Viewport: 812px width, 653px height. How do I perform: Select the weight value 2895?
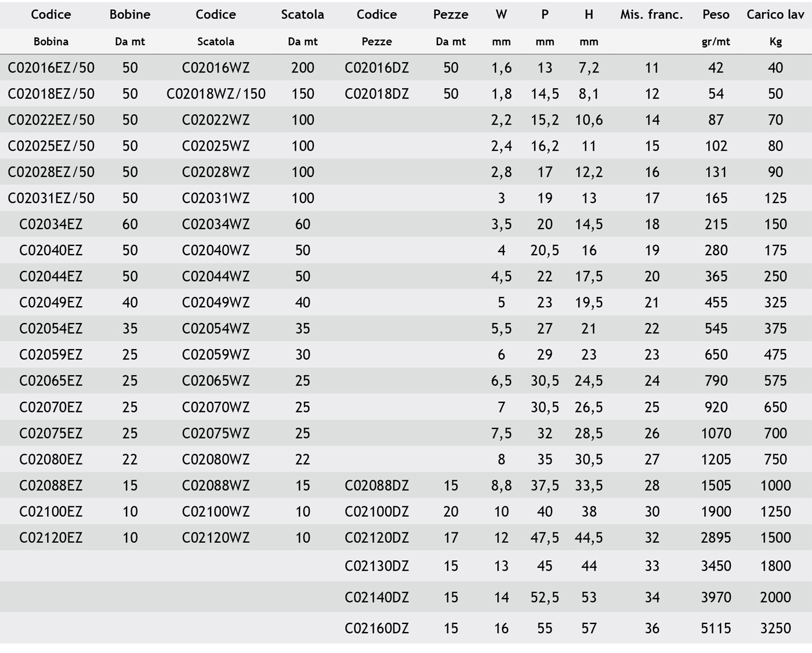716,538
